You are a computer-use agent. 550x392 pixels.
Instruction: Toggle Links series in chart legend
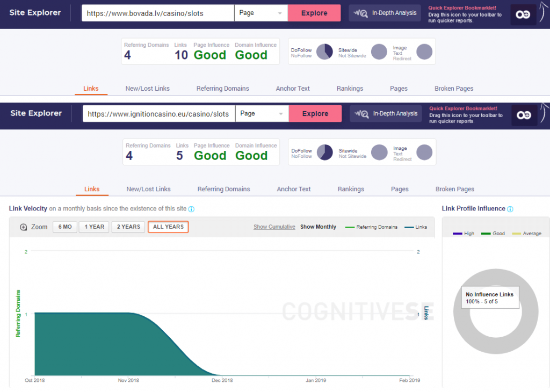(x=416, y=227)
